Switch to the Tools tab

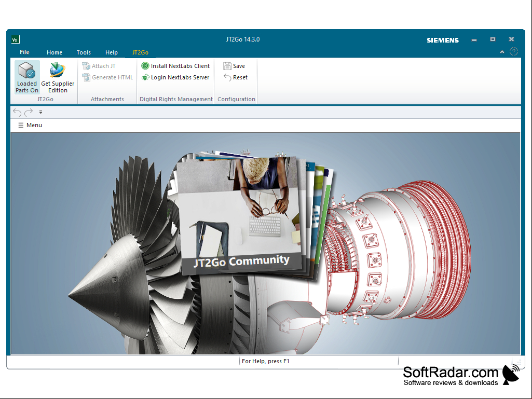pos(84,52)
